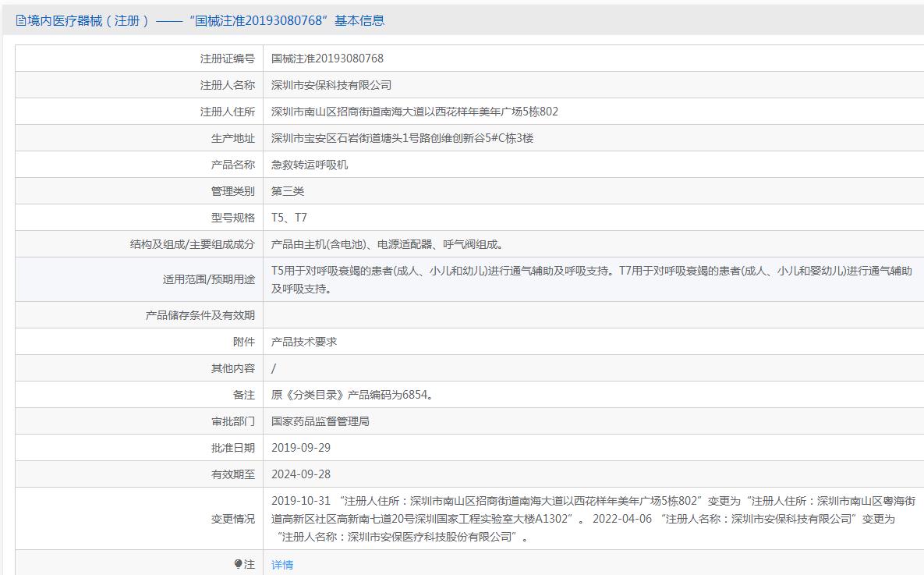Select approving department 国家药品监督管理局
This screenshot has height=575, width=924.
[x=320, y=421]
